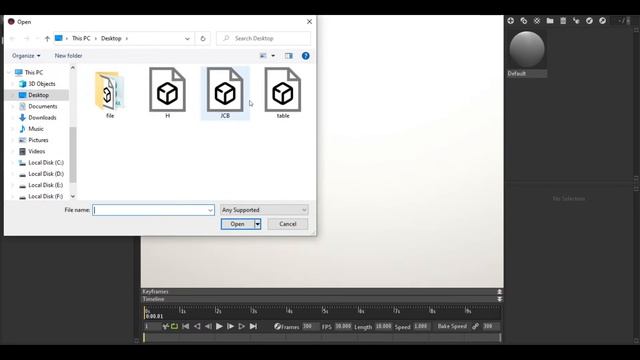Select Desktop in navigation tree
This screenshot has width=640, height=360.
point(38,95)
